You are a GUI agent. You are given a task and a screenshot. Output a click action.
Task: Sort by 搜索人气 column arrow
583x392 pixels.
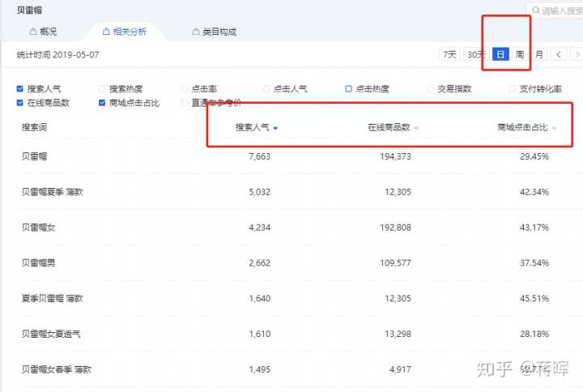point(276,128)
